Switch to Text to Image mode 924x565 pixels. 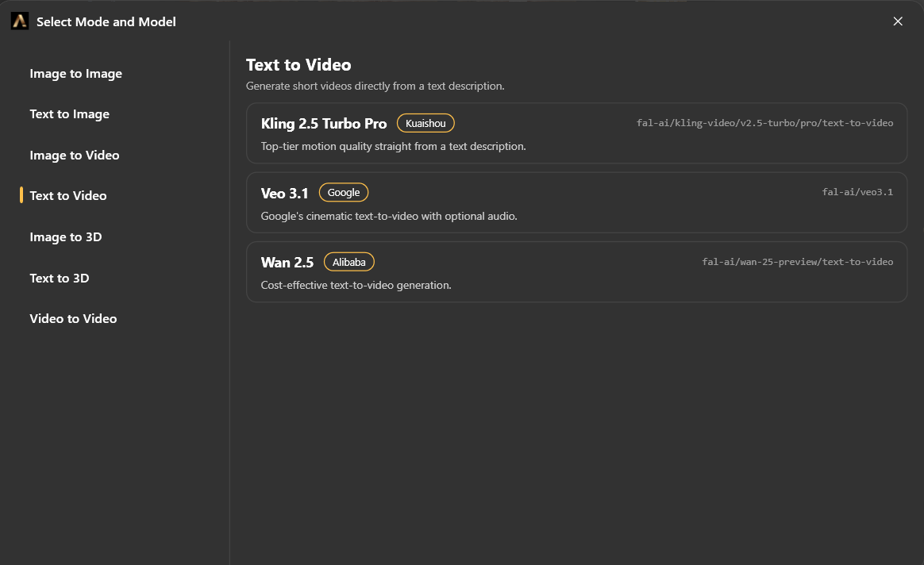coord(70,114)
